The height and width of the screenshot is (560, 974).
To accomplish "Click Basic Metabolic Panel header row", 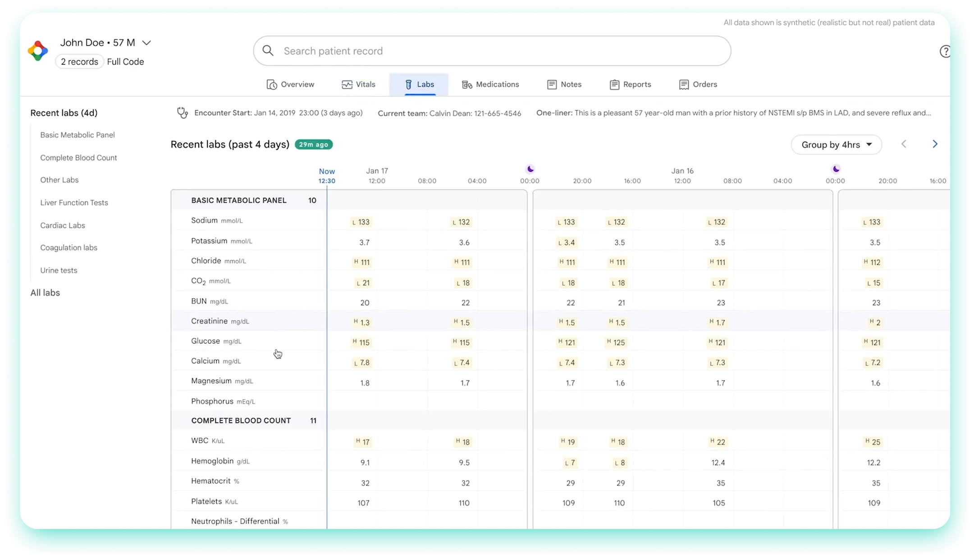I will 239,200.
